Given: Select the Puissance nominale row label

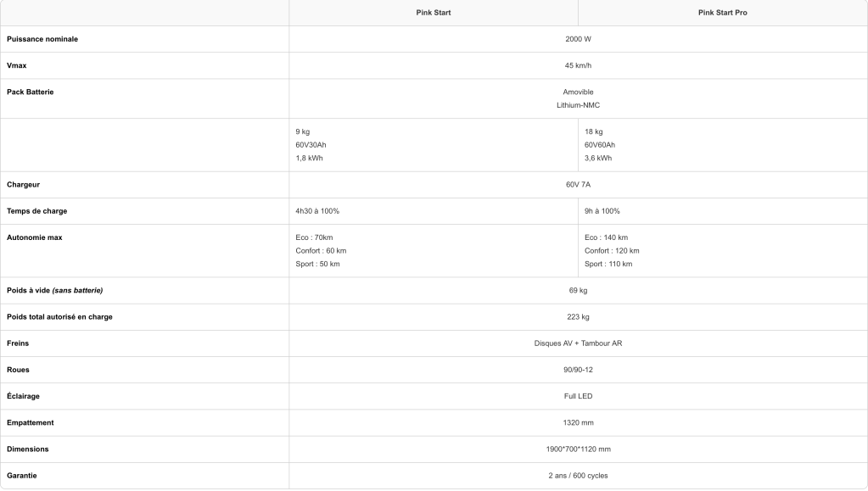Looking at the screenshot, I should [42, 39].
